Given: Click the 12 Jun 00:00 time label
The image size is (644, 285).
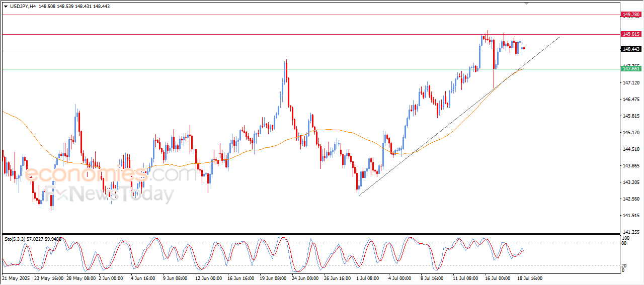Looking at the screenshot, I should click(x=209, y=277).
